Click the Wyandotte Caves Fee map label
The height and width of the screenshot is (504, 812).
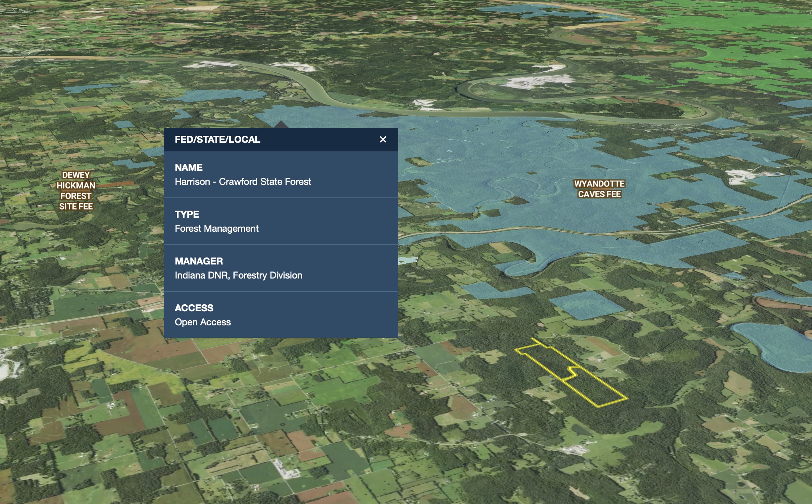click(x=599, y=189)
